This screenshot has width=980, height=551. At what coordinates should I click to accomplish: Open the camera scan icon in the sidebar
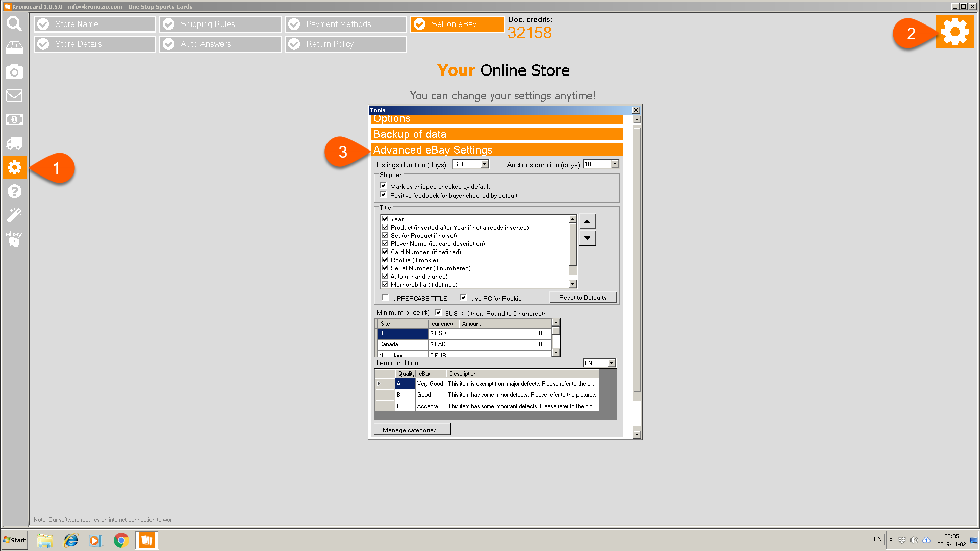tap(14, 72)
